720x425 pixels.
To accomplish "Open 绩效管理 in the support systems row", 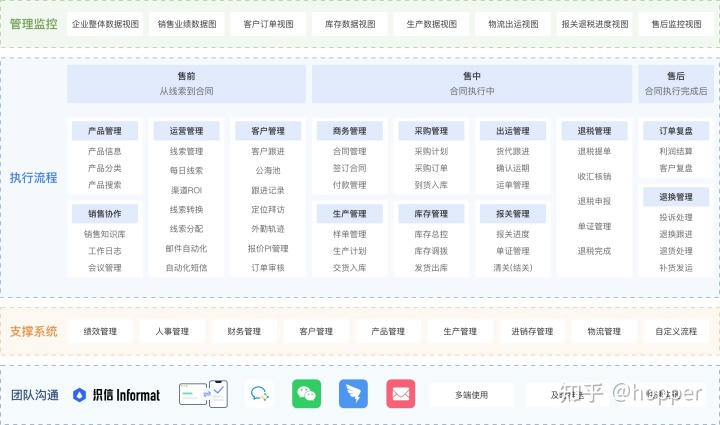I will tap(100, 331).
